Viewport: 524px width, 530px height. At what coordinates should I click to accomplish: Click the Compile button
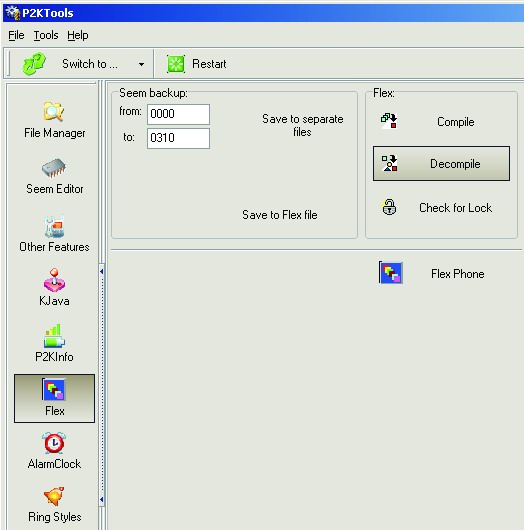pos(441,122)
